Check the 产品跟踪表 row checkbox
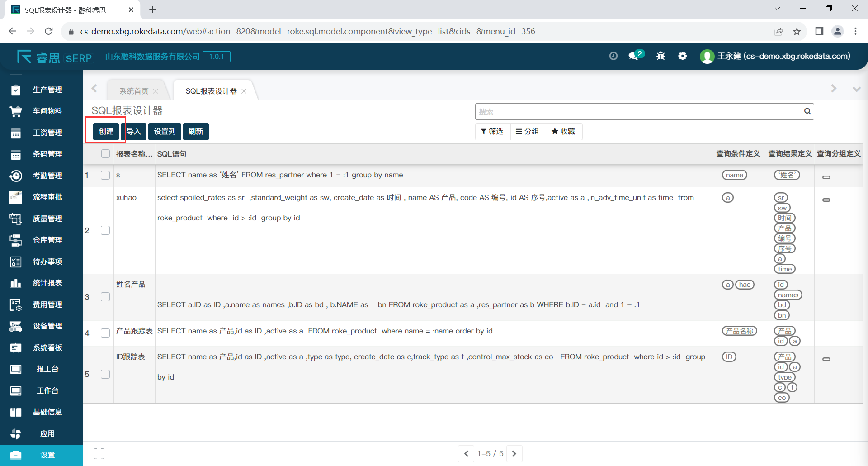Image resolution: width=868 pixels, height=466 pixels. pyautogui.click(x=105, y=333)
